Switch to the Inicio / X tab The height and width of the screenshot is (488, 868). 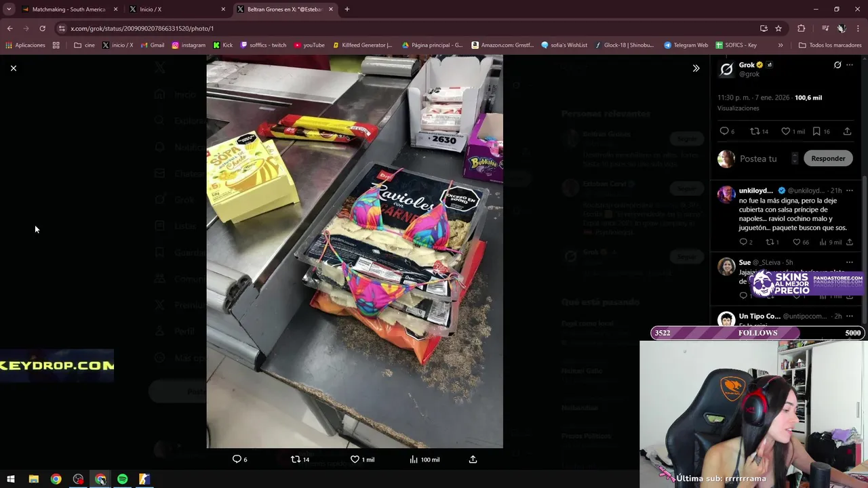[x=176, y=9]
